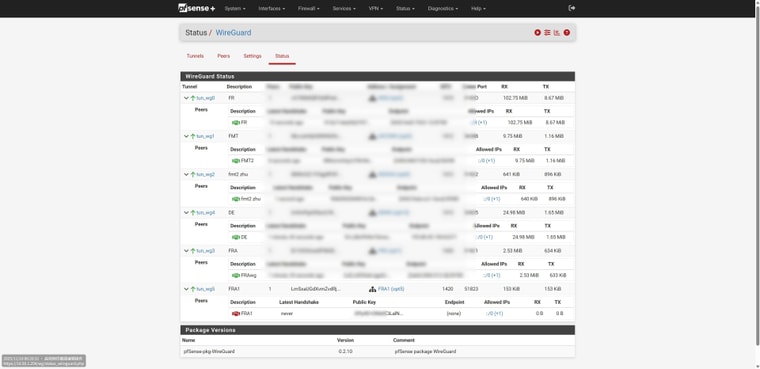Open the Help menu

tap(478, 9)
